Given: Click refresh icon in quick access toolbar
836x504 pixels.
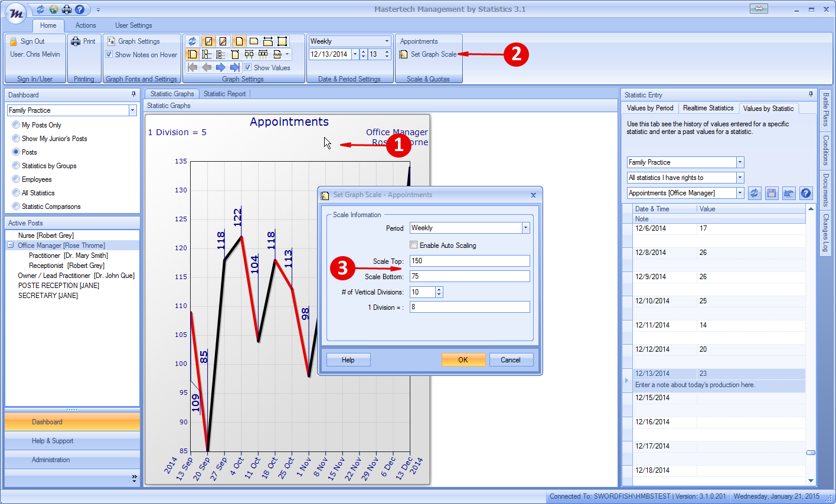Looking at the screenshot, I should coord(40,9).
